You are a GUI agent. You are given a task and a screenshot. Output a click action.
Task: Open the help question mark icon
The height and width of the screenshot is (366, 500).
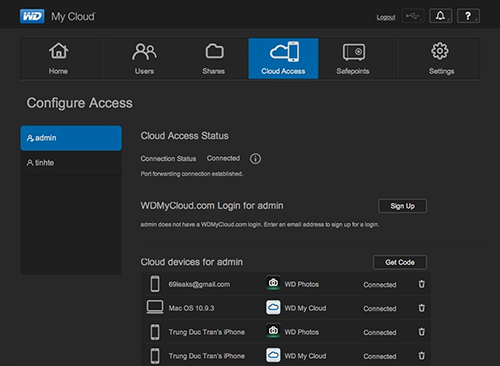(x=468, y=16)
